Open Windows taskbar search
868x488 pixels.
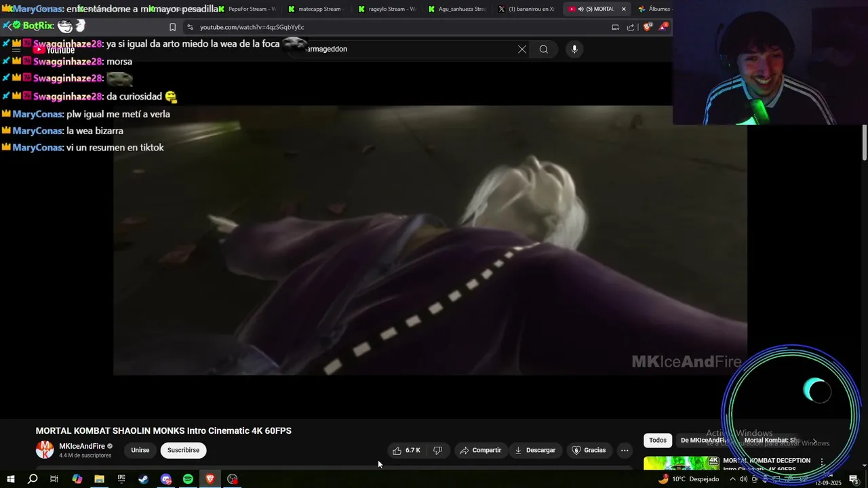pyautogui.click(x=33, y=479)
